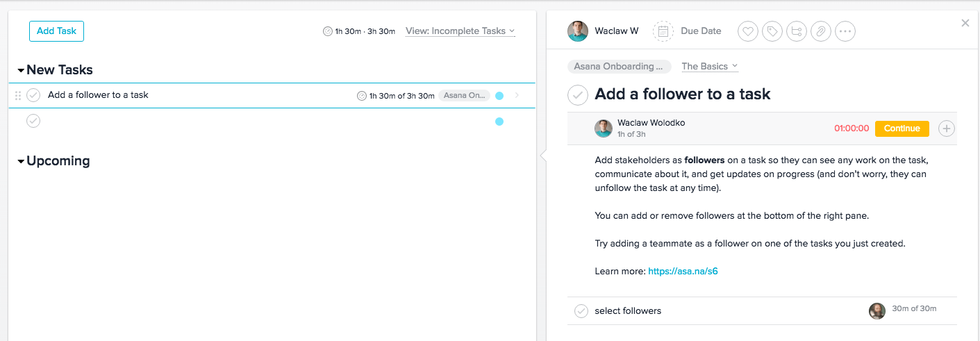
Task: Click drag handle on the task row
Action: click(18, 96)
